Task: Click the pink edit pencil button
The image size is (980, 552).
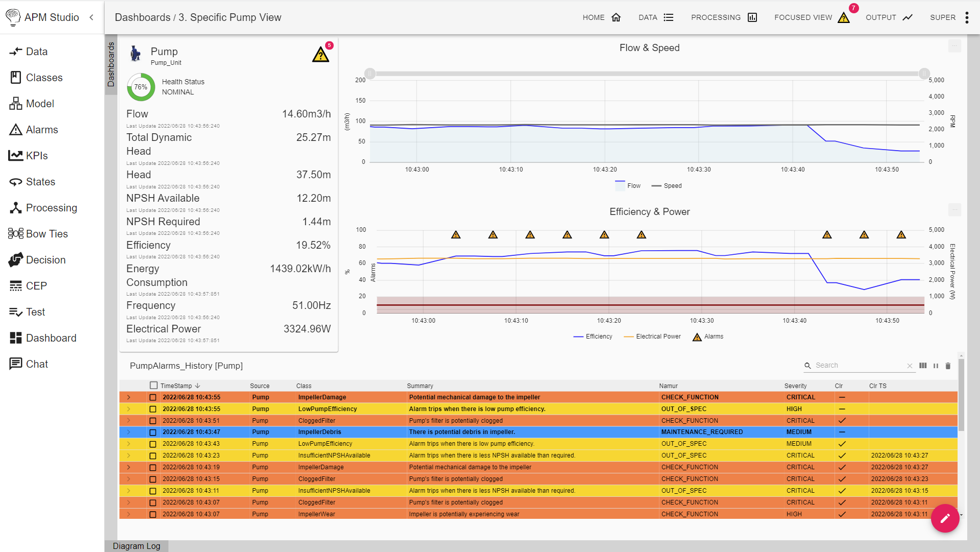Action: click(x=945, y=518)
